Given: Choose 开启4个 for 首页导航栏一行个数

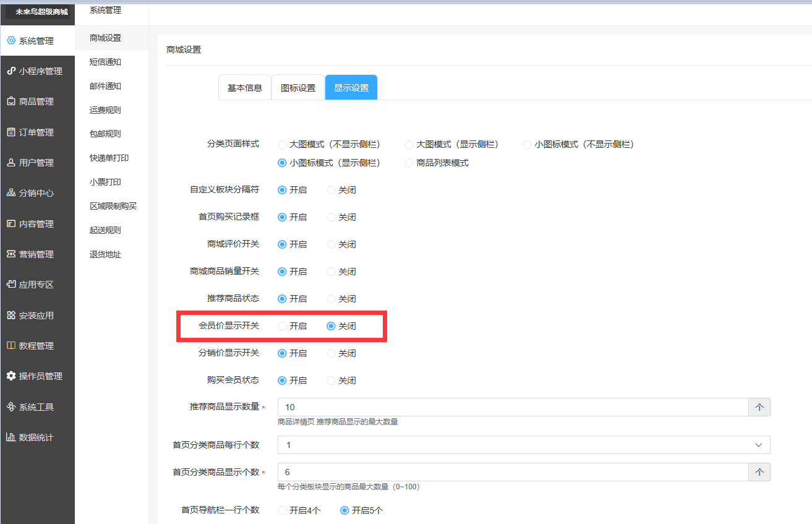Looking at the screenshot, I should 283,511.
